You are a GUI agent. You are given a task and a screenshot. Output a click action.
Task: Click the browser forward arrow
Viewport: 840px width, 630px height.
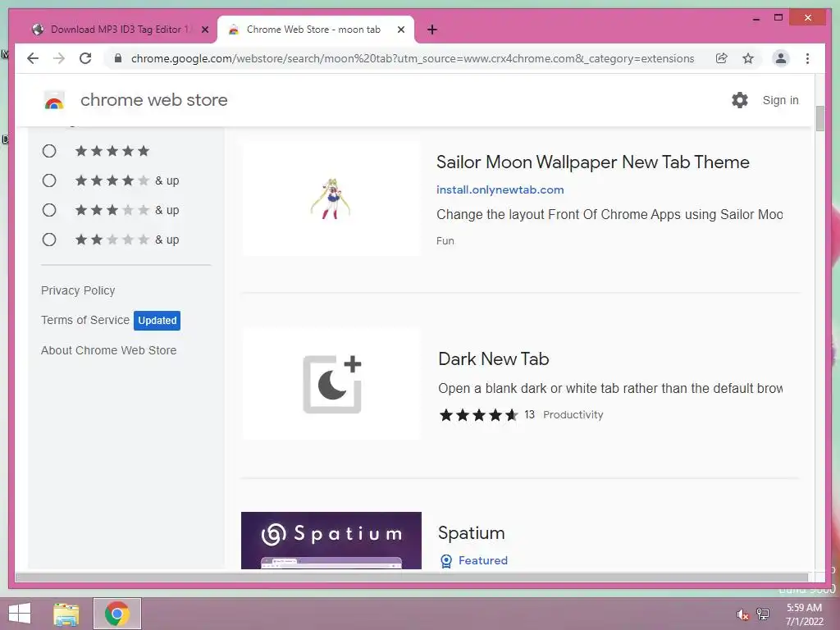point(59,58)
